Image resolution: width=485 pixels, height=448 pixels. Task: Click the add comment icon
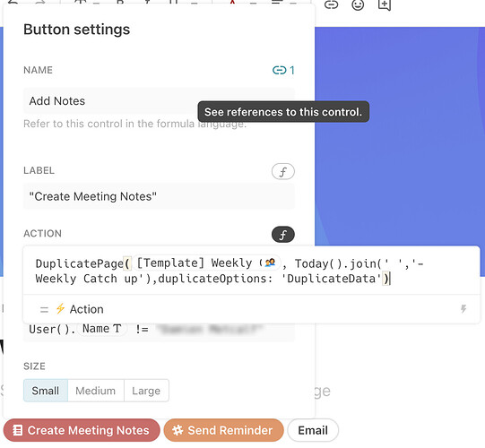pyautogui.click(x=385, y=4)
